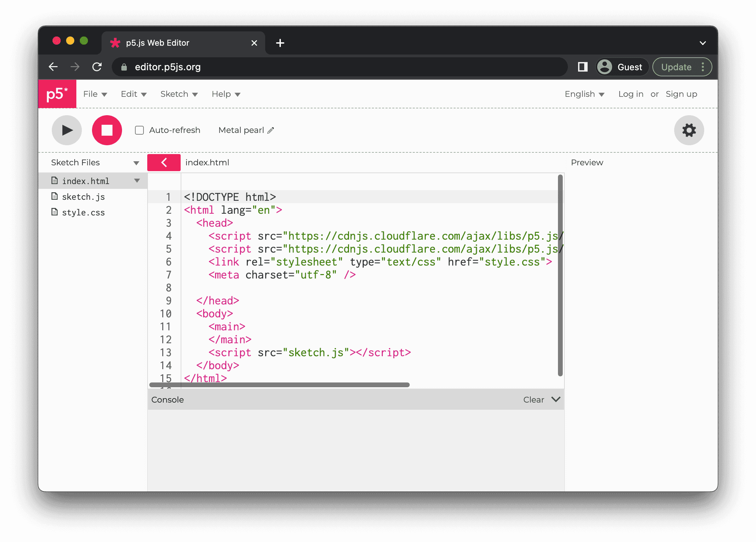This screenshot has width=756, height=542.
Task: Stop the running sketch
Action: (x=107, y=130)
